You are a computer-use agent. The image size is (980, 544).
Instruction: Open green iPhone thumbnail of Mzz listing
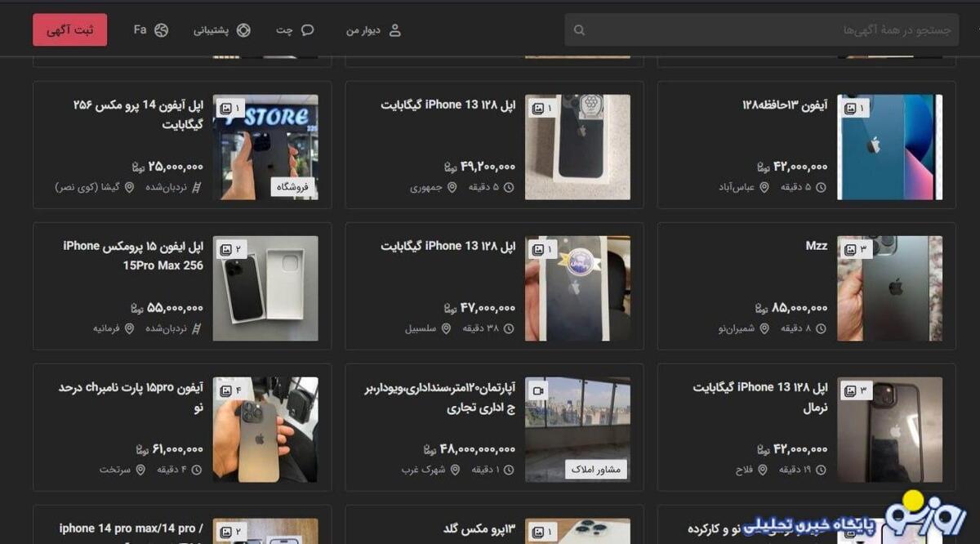889,288
